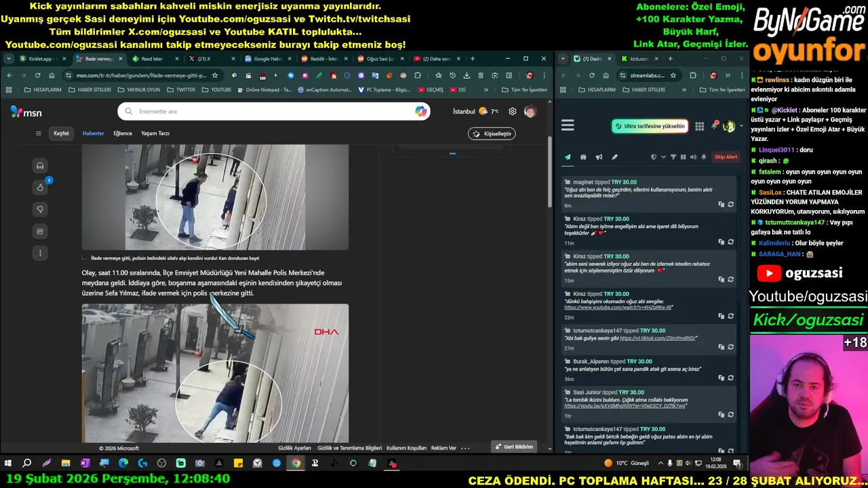Select the paper plane events tab in Streamlabs
Image resolution: width=868 pixels, height=488 pixels.
[568, 157]
